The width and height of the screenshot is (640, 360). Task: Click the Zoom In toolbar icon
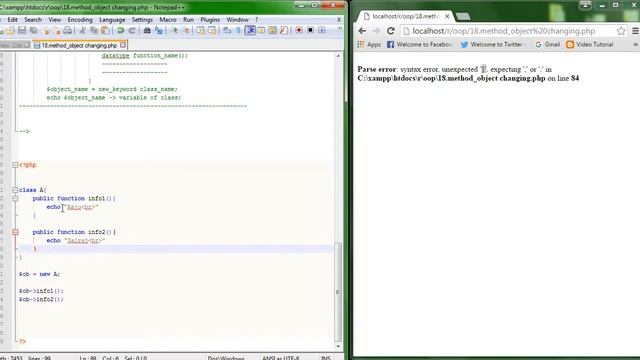(175, 31)
